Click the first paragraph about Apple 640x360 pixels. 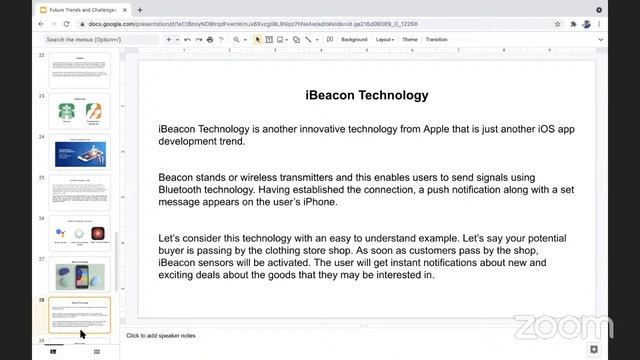pos(366,135)
